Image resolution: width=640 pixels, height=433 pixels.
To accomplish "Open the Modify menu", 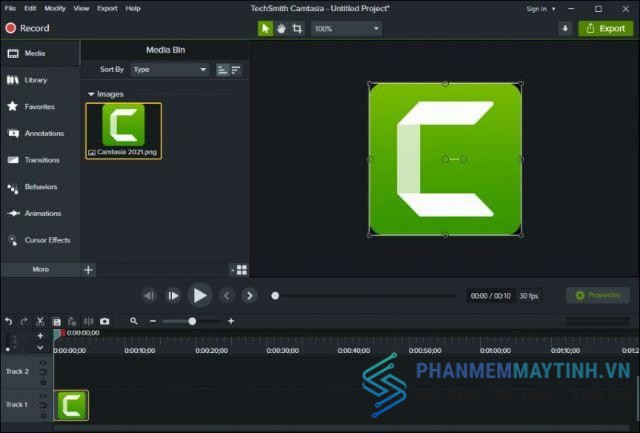I will pos(55,8).
